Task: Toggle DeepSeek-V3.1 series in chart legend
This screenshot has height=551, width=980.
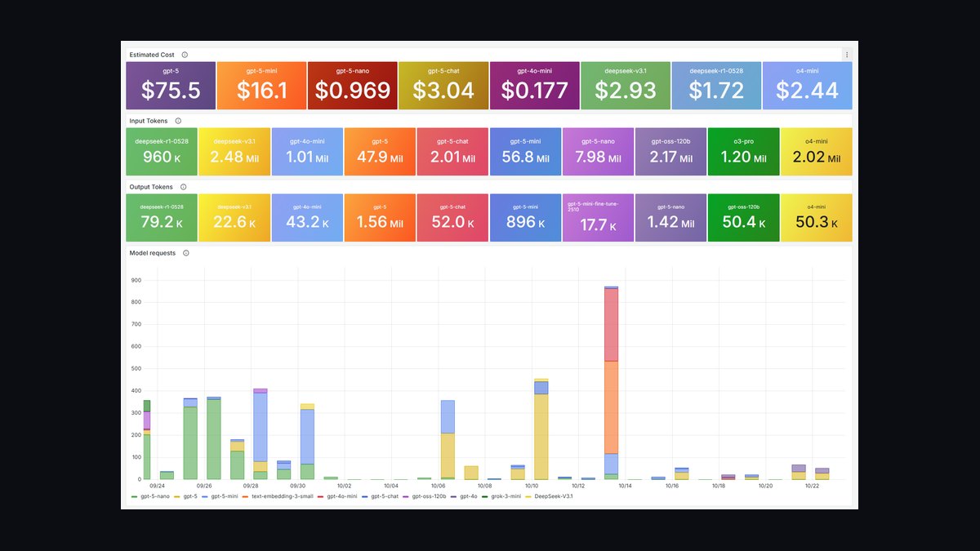Action: tap(555, 495)
